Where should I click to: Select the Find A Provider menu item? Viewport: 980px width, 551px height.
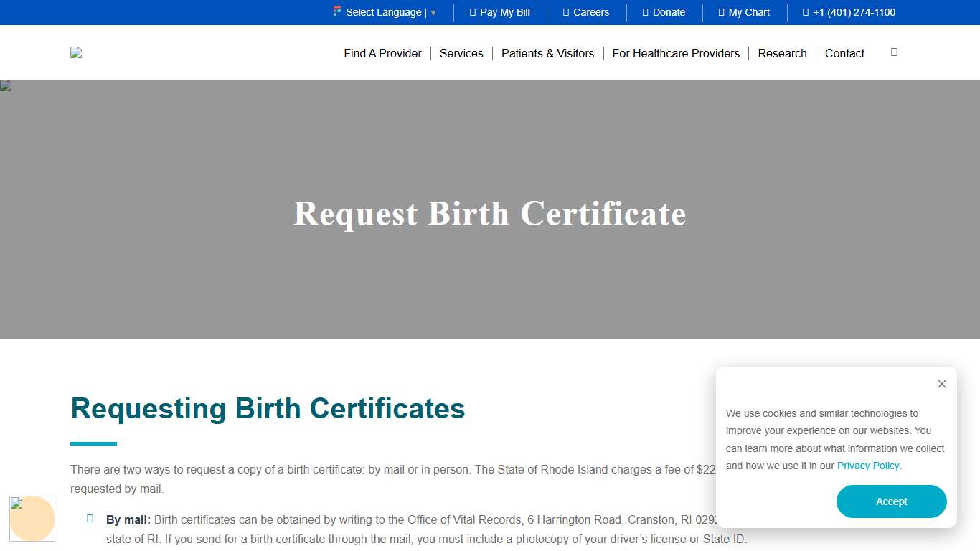(x=382, y=53)
